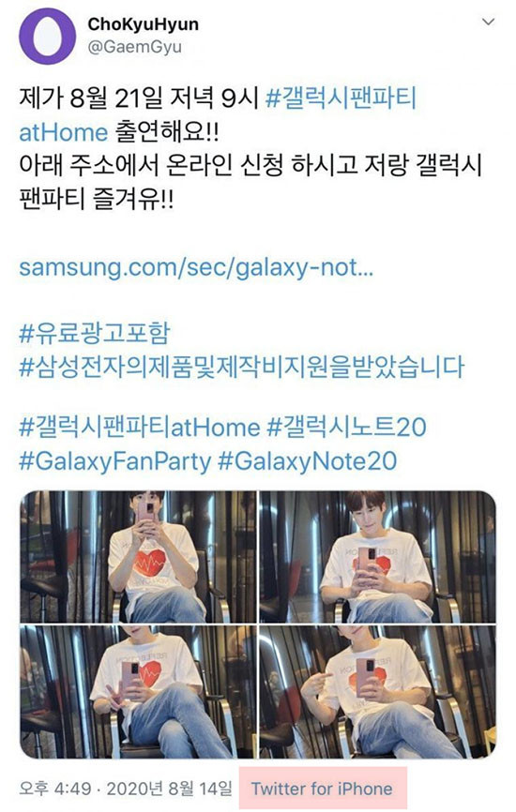Screen dimensions: 516x812
Task: View the bottom-right pointing photo
Action: tap(378, 692)
